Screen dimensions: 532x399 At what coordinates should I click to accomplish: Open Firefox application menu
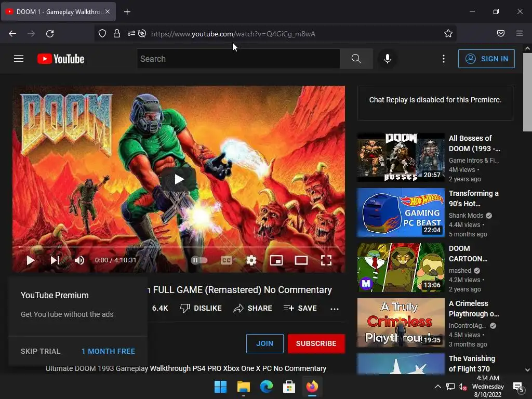point(520,33)
